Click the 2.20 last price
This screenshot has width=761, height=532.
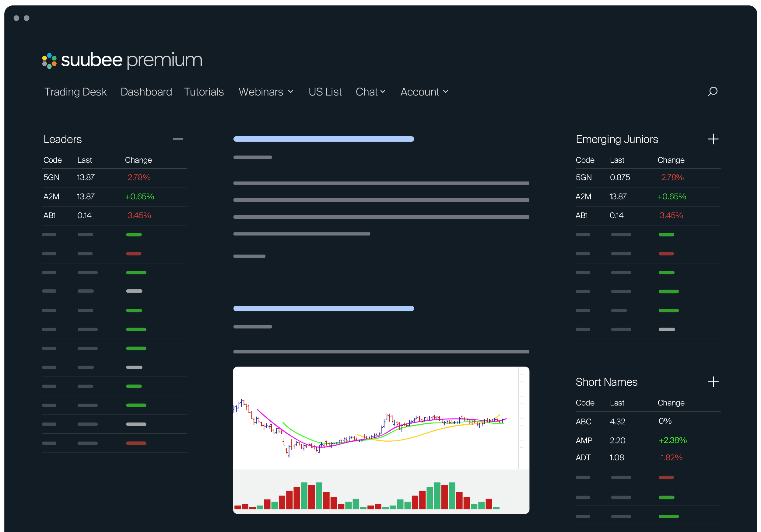[x=618, y=440]
